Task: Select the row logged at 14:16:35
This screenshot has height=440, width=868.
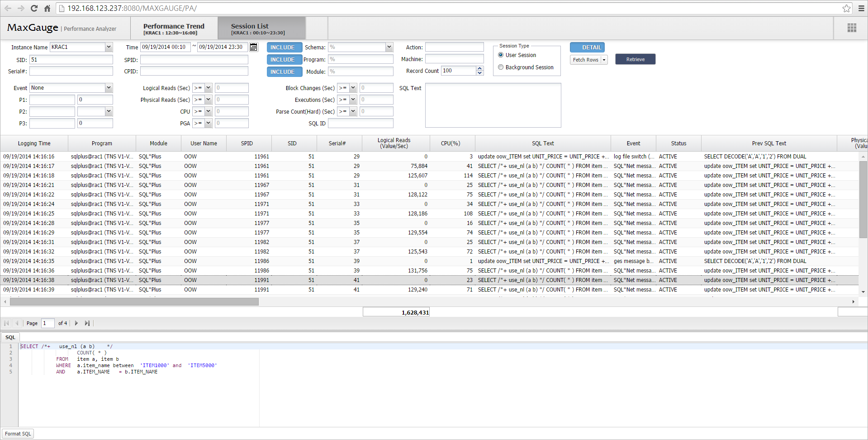Action: [430, 261]
